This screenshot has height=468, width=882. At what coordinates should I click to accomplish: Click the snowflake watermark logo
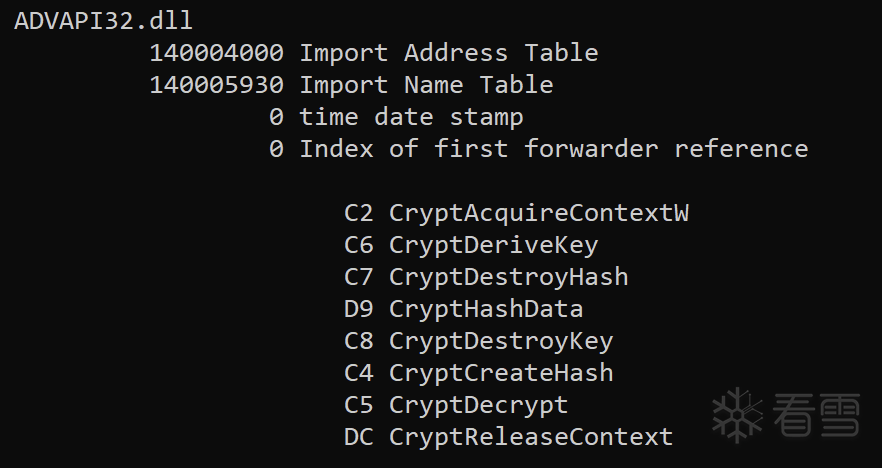tap(740, 415)
